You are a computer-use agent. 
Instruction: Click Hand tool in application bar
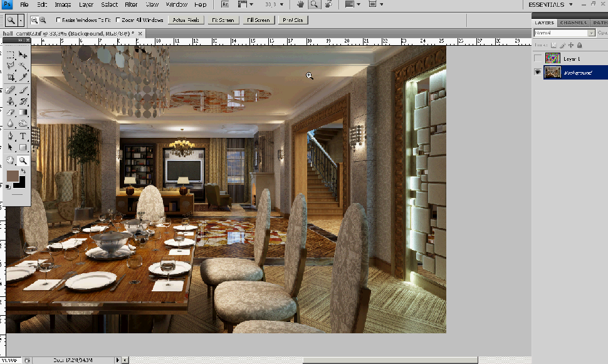click(300, 4)
